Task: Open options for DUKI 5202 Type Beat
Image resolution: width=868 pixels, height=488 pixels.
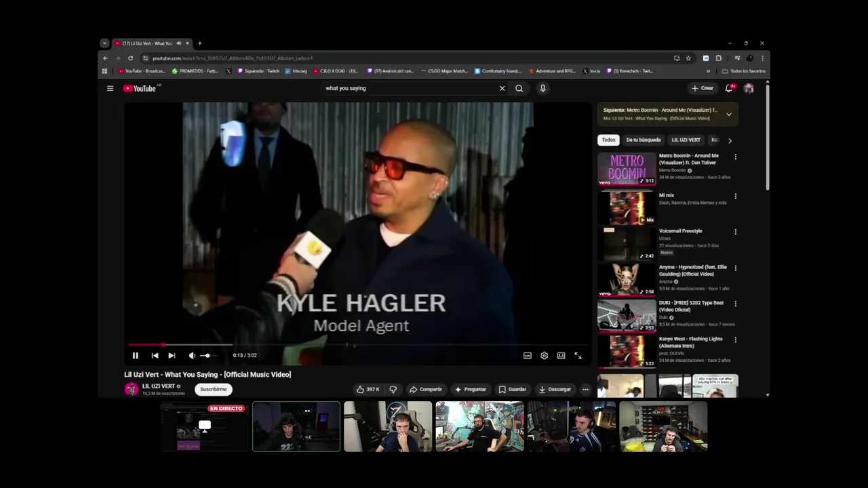Action: point(735,304)
